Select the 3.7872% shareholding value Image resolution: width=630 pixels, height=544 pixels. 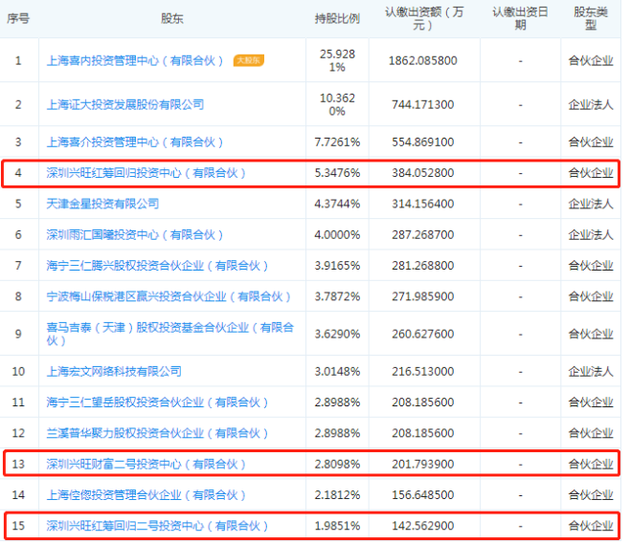pyautogui.click(x=337, y=297)
